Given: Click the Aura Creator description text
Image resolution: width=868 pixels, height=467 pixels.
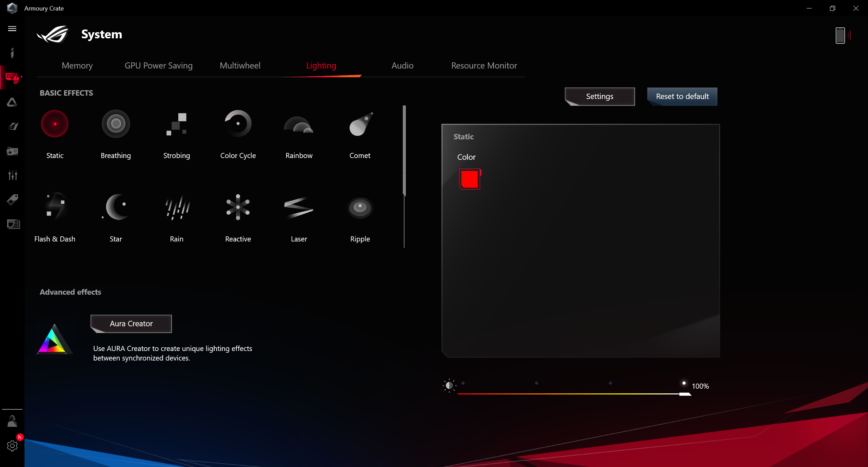Looking at the screenshot, I should pyautogui.click(x=173, y=353).
